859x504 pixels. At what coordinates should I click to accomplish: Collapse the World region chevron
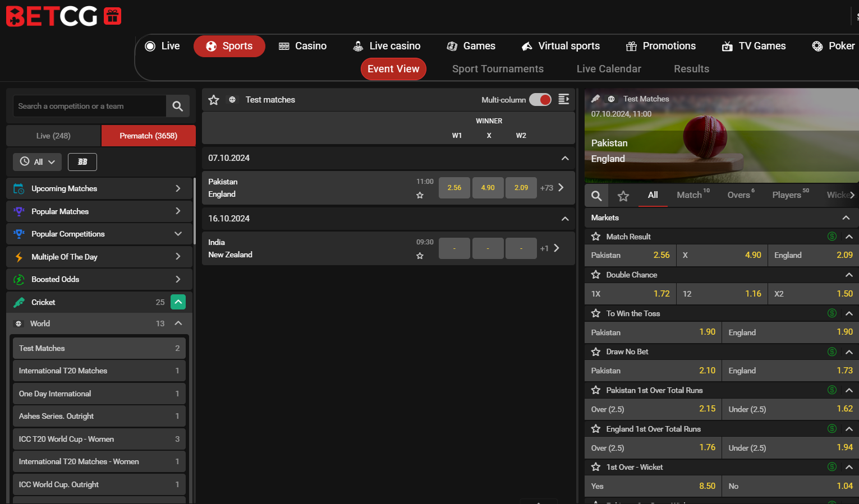(x=178, y=323)
